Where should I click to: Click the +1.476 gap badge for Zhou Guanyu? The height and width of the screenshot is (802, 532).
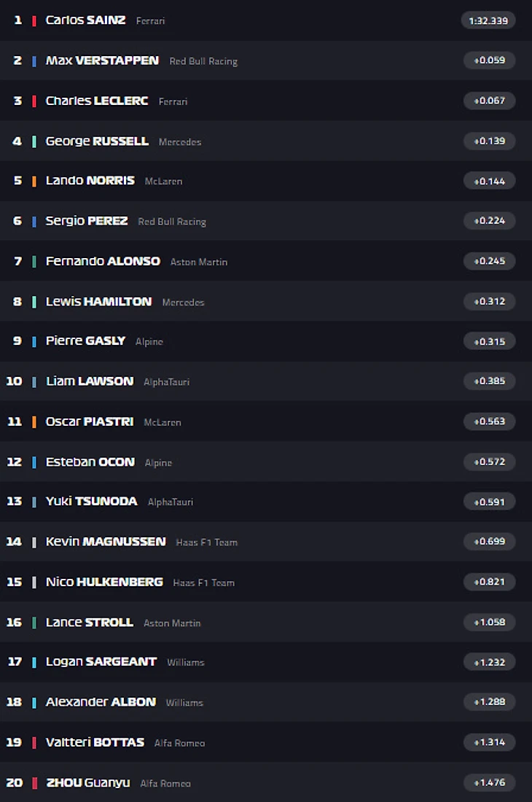click(489, 782)
